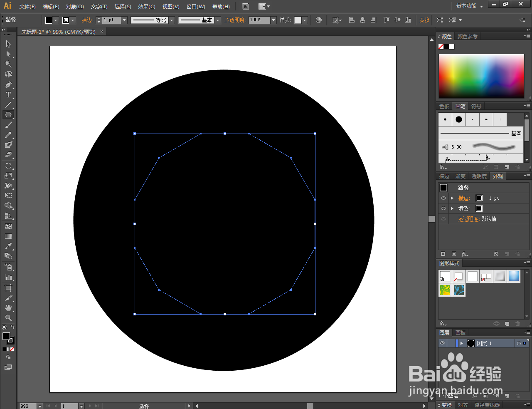Expand 图层 1 layer triangle
Screen dimensions: 532x409
tap(461, 343)
